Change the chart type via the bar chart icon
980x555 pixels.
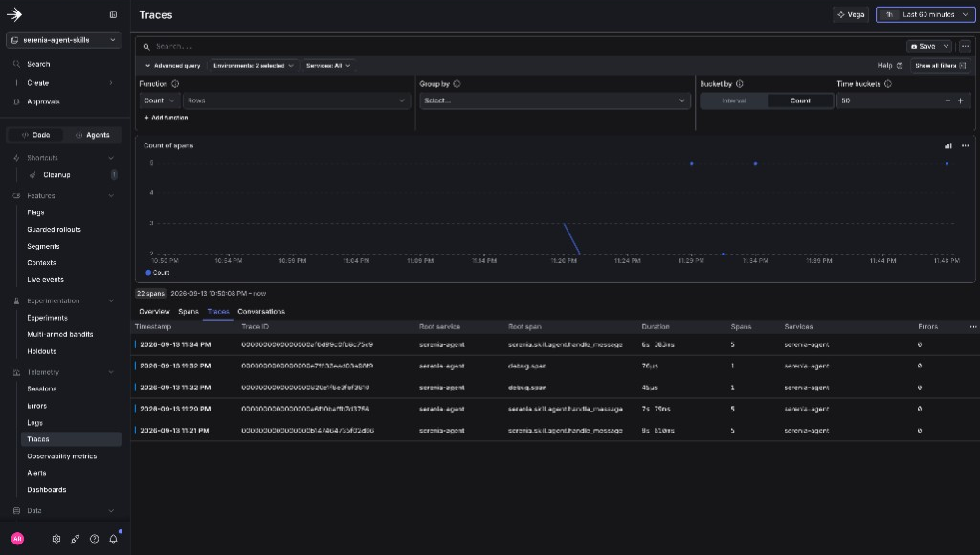[948, 145]
